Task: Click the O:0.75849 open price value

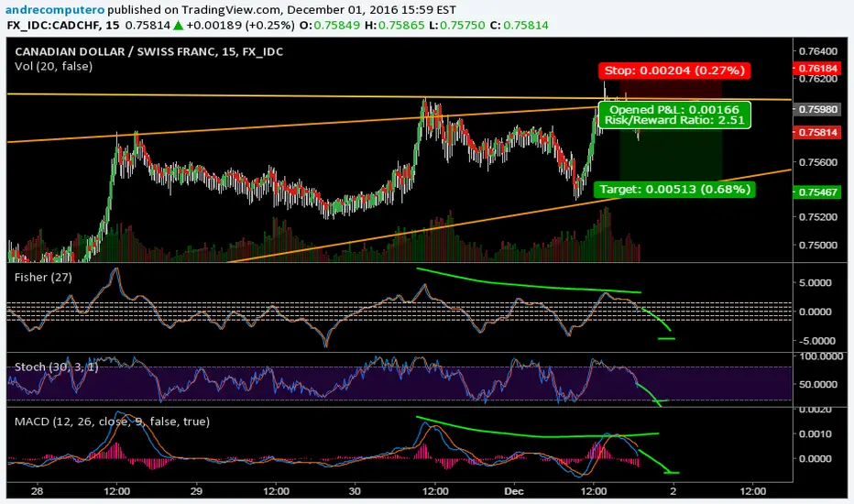Action: tap(329, 25)
